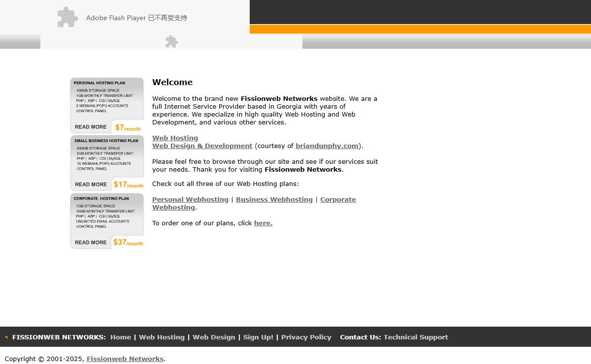The image size is (591, 364).
Task: Click Corporate Hosting Plan title
Action: tap(101, 199)
